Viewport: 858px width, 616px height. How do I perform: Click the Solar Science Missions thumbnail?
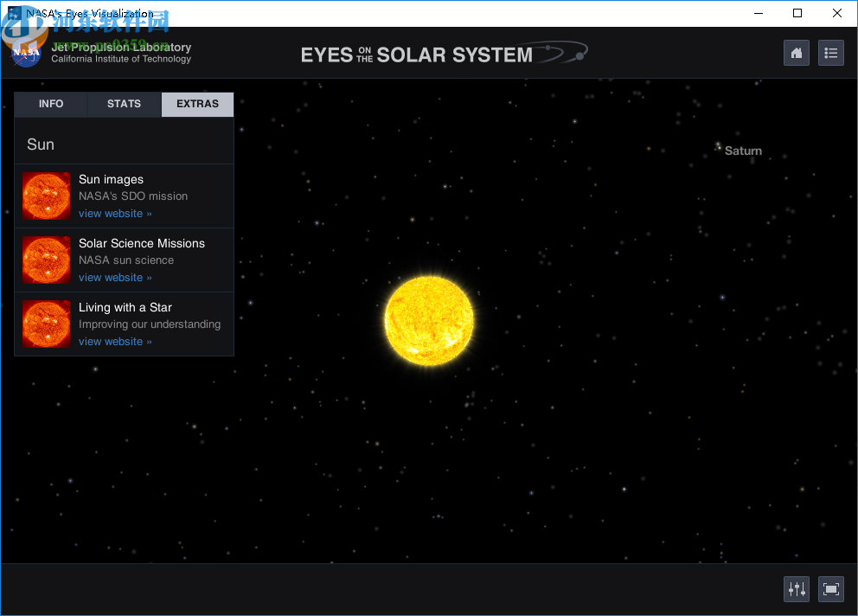[x=46, y=260]
